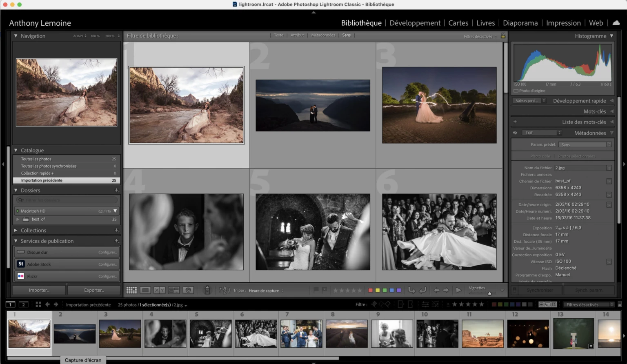This screenshot has height=364, width=627.
Task: Switch to Grid view in the toolbar
Action: (x=131, y=290)
